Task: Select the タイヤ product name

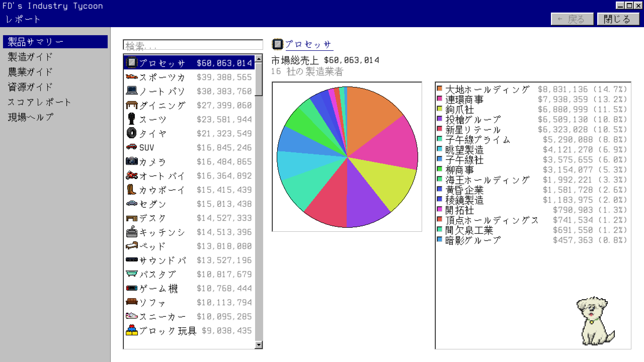Action: 152,133
